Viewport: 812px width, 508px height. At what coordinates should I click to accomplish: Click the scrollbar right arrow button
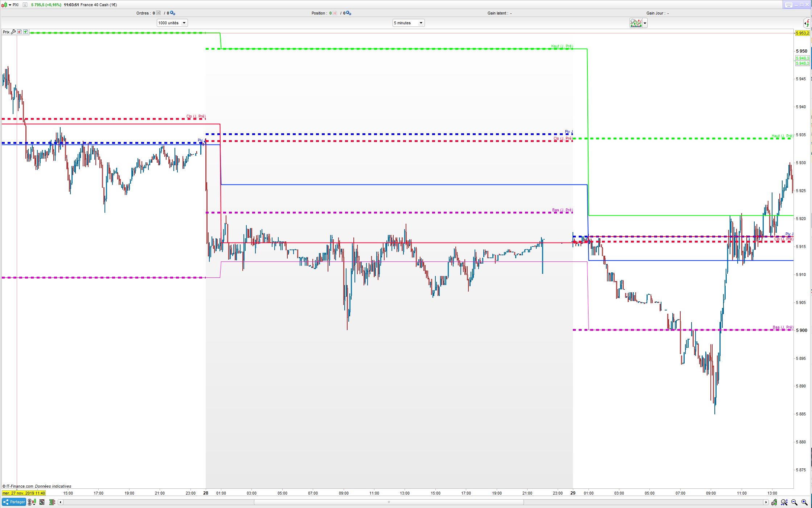(766, 502)
